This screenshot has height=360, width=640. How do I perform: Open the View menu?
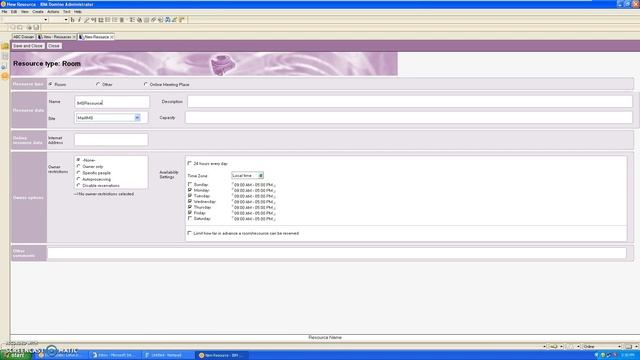[25, 12]
